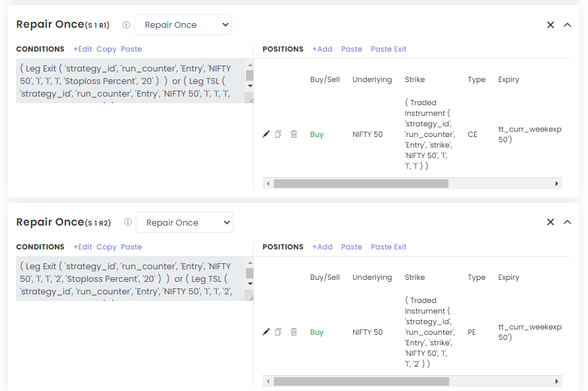Click pencil edit icon for PE position
The image size is (588, 391).
tap(267, 332)
